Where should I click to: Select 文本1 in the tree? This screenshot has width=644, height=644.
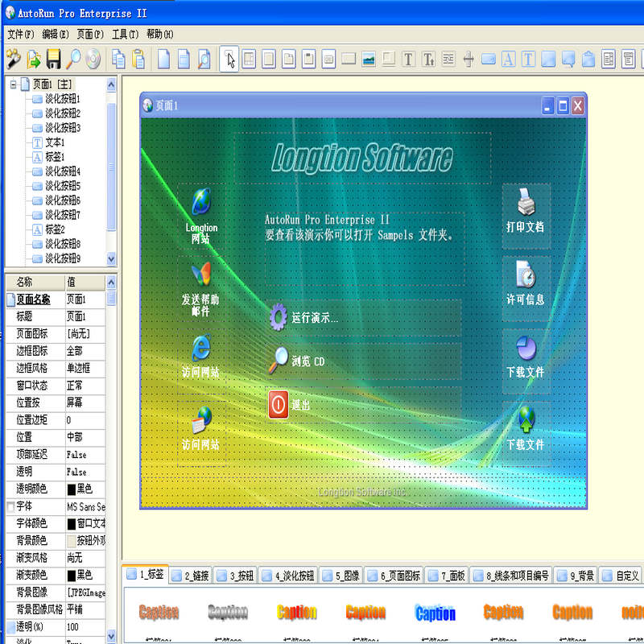(x=55, y=142)
